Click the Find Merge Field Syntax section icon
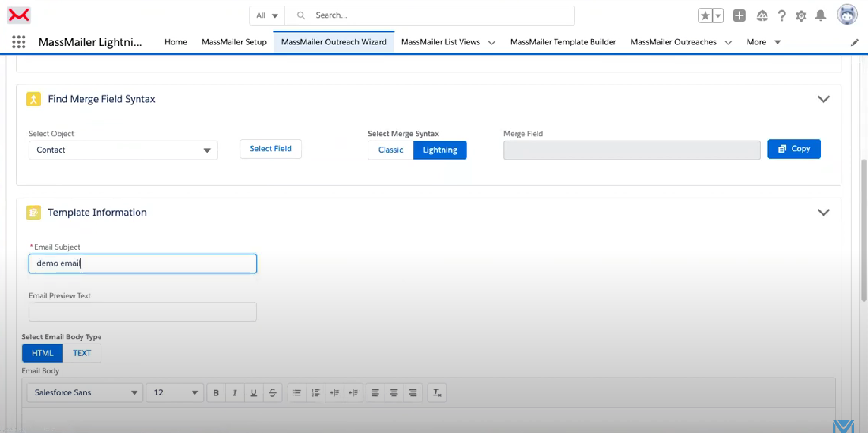This screenshot has width=868, height=433. tap(34, 99)
